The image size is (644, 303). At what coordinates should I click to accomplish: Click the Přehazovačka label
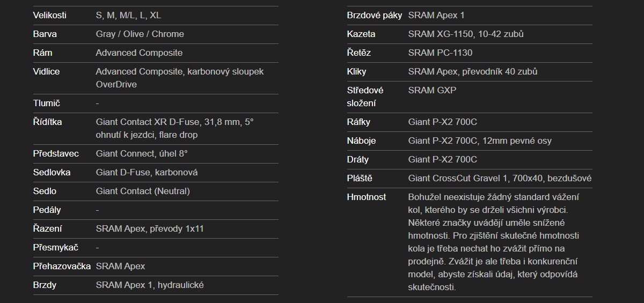pos(62,266)
